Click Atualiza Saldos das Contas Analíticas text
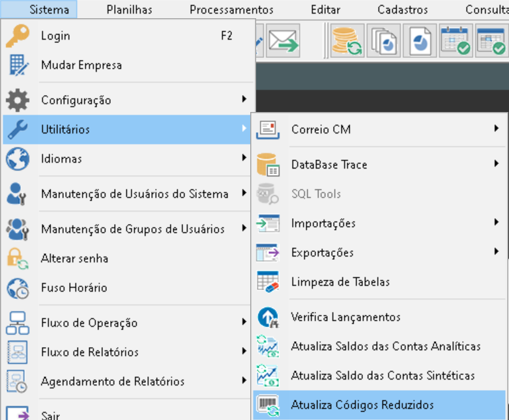The width and height of the screenshot is (509, 420). (386, 346)
